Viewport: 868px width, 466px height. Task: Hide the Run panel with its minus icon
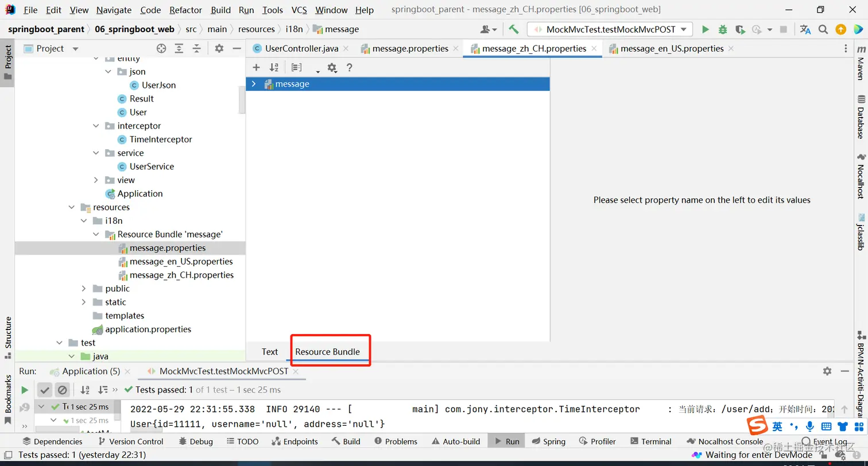(x=846, y=371)
